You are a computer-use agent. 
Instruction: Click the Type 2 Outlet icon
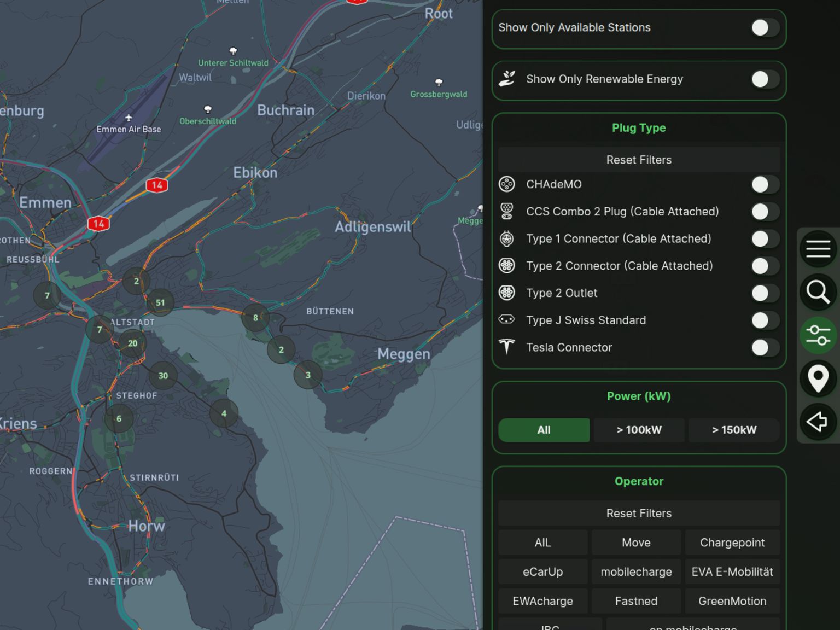[x=507, y=293]
